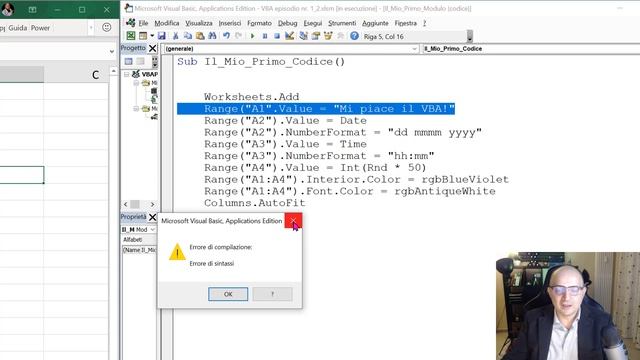Open the Strumenti menu
This screenshot has width=640, height=360.
click(342, 23)
